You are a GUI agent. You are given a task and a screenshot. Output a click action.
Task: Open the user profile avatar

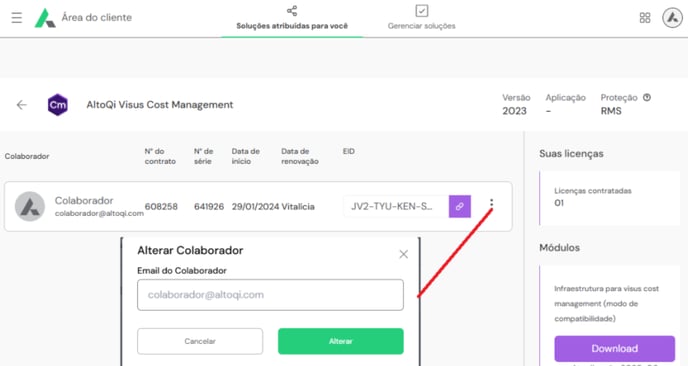(672, 18)
